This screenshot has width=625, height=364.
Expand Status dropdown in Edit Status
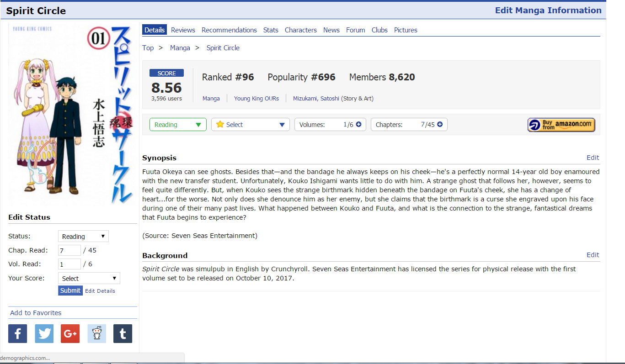83,237
